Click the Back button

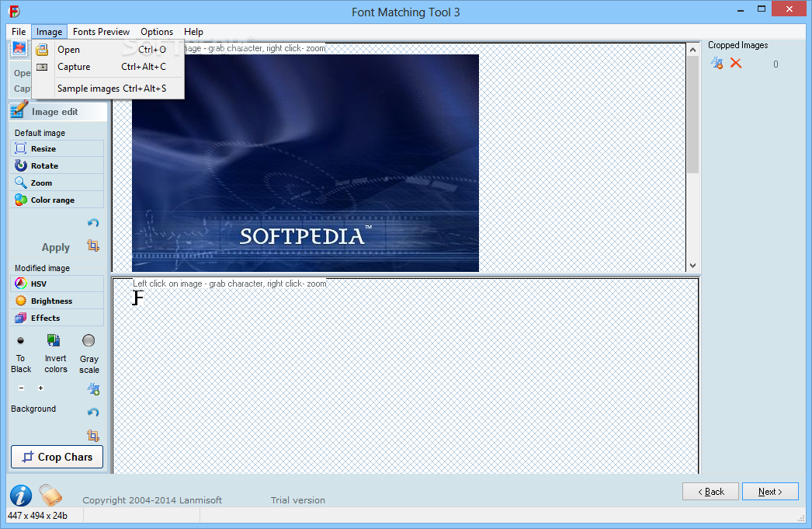tap(710, 492)
